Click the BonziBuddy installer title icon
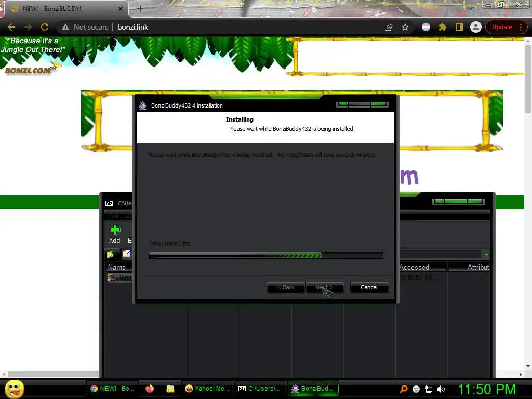This screenshot has width=532, height=399. (142, 105)
